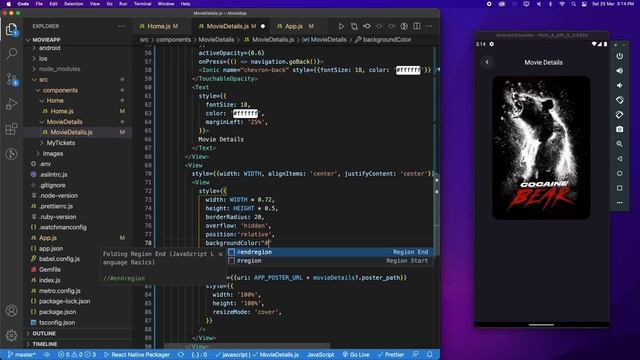Select #endregion autocomplete suggestion
640x360 pixels.
(x=329, y=252)
